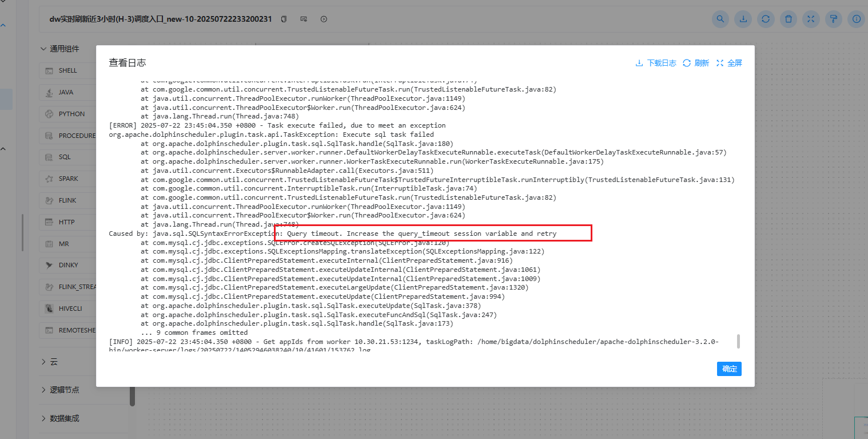Viewport: 868px width, 439px height.
Task: Click the circular refresh icon in workflow toolbar
Action: (x=766, y=19)
